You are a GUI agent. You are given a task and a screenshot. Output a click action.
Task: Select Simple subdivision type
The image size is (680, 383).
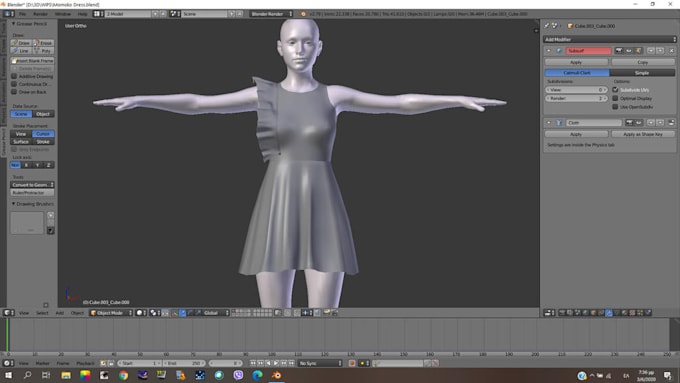pyautogui.click(x=642, y=73)
